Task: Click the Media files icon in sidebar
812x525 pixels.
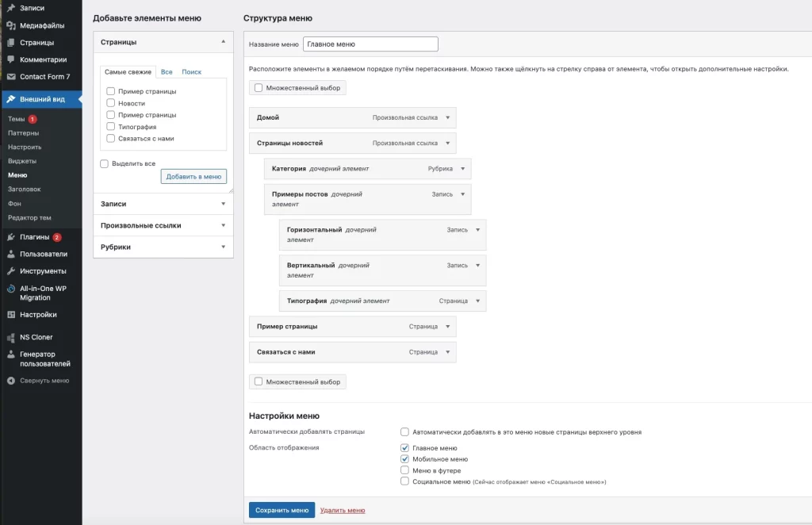Action: click(x=11, y=25)
